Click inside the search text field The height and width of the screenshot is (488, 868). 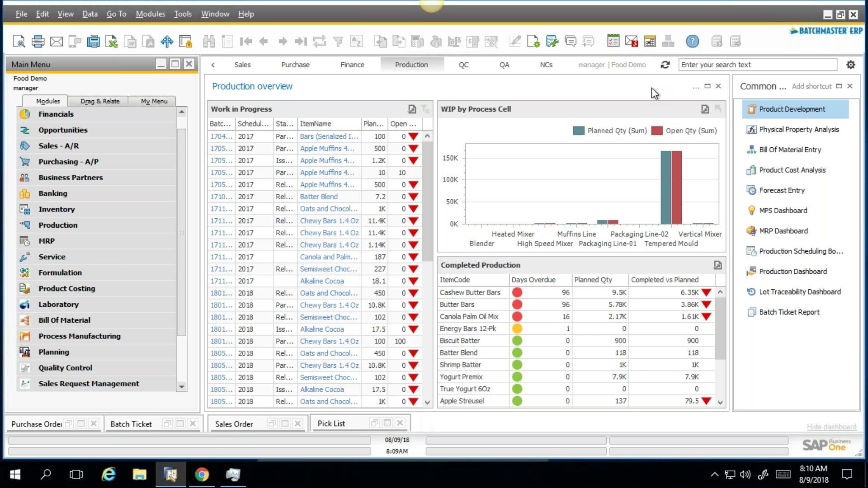pyautogui.click(x=758, y=65)
